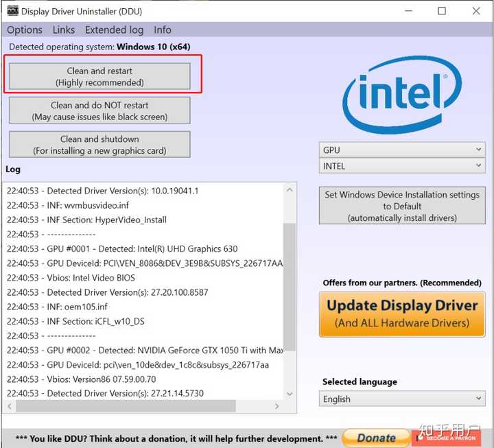Expand the GPU device type dropdown
Image resolution: width=494 pixels, height=448 pixels.
pyautogui.click(x=402, y=150)
